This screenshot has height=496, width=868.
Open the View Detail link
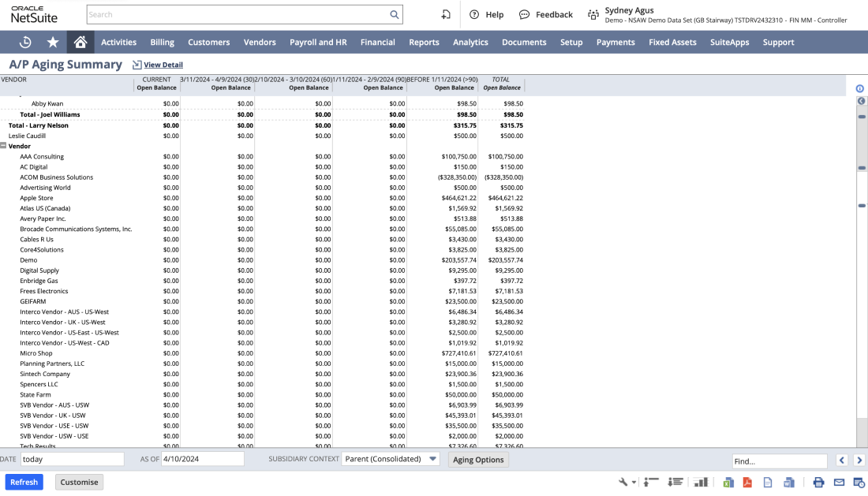tap(163, 65)
